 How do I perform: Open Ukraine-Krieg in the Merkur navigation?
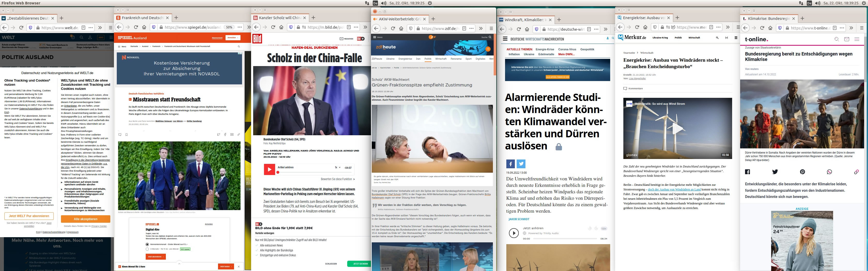(660, 38)
